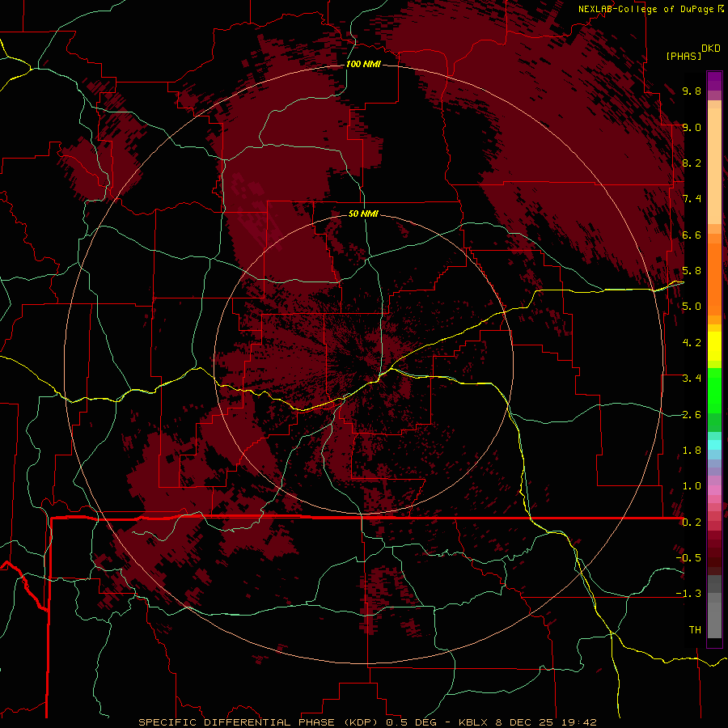Image resolution: width=728 pixels, height=728 pixels.
Task: Click the DKD legend unit label
Action: 711,49
